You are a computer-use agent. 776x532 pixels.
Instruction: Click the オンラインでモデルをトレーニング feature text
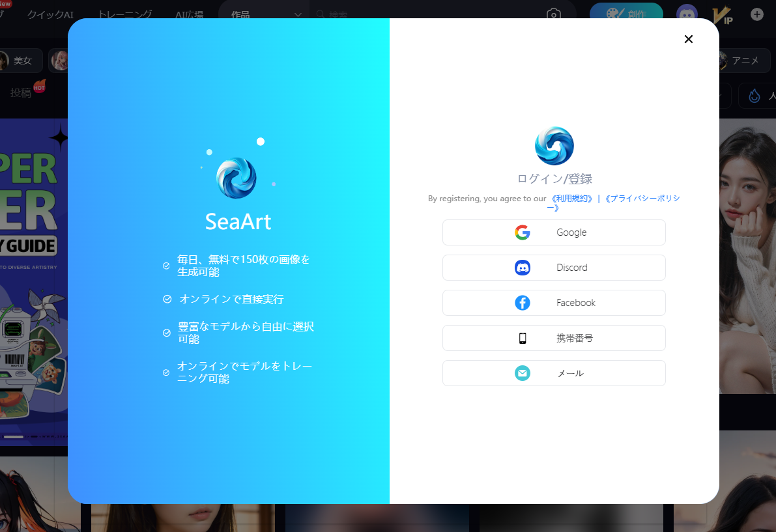tap(244, 372)
